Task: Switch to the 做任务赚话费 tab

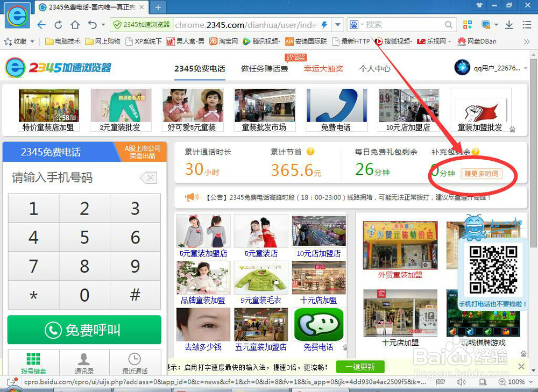Action: 265,69
